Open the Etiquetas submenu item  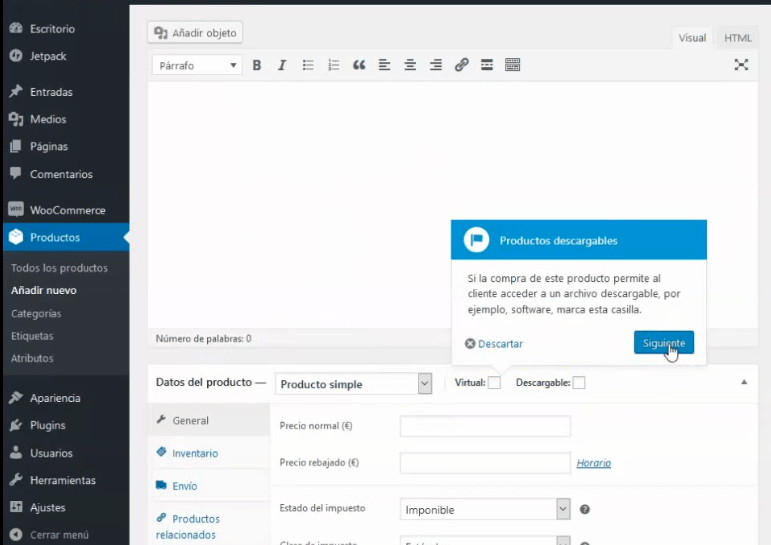(x=32, y=336)
